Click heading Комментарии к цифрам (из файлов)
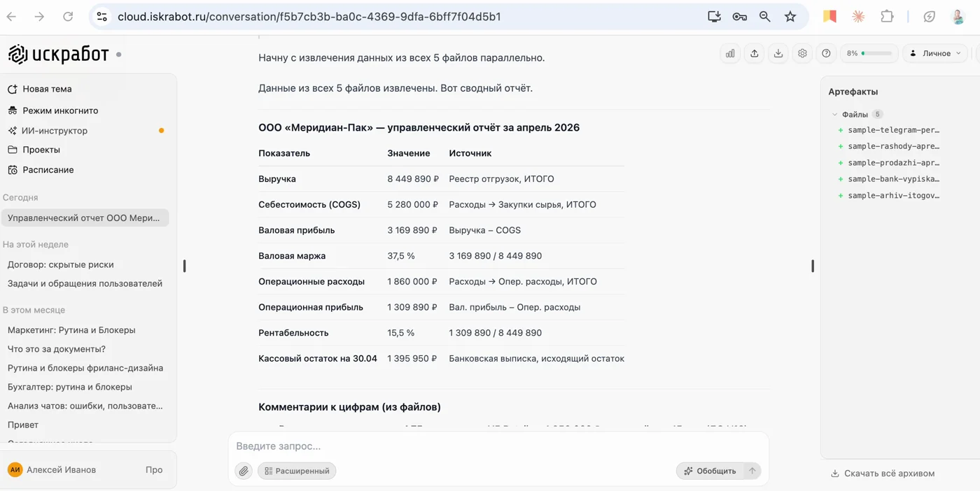Image resolution: width=980 pixels, height=491 pixels. pos(349,407)
